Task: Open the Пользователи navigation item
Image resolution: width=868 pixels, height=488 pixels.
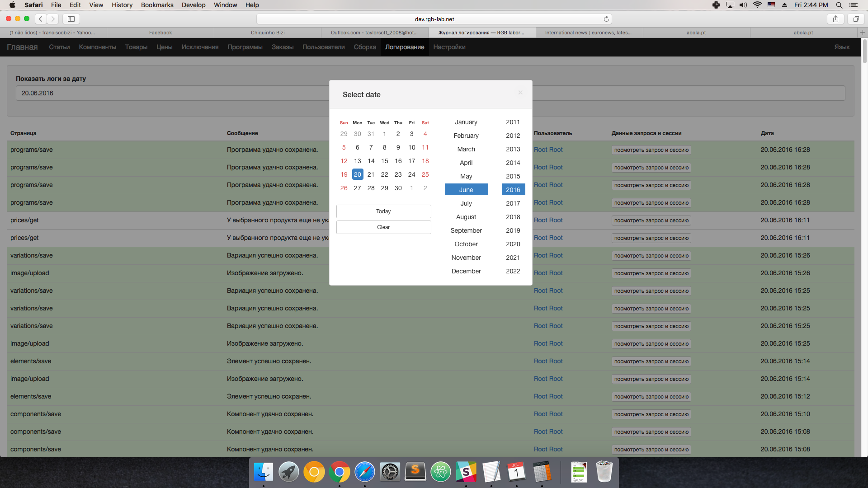Action: click(323, 47)
